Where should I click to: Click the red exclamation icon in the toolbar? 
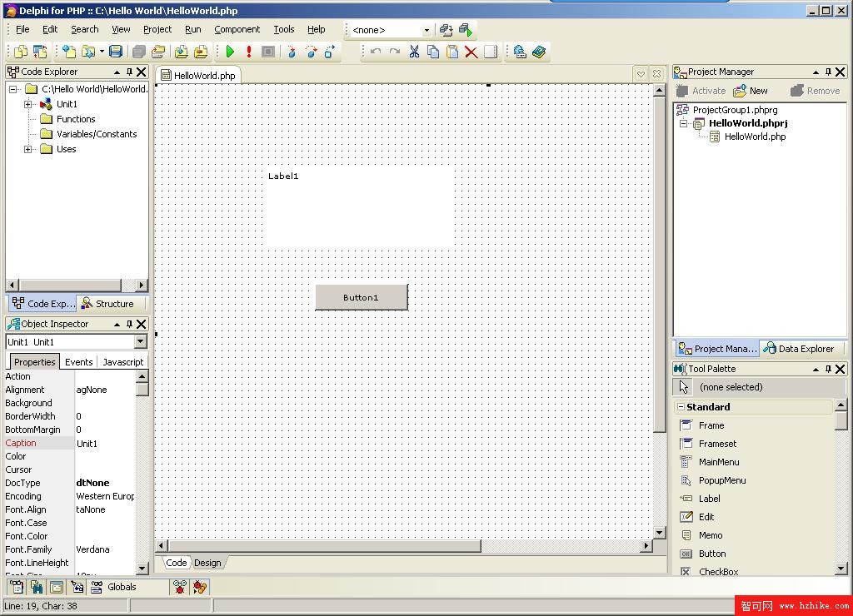[249, 52]
